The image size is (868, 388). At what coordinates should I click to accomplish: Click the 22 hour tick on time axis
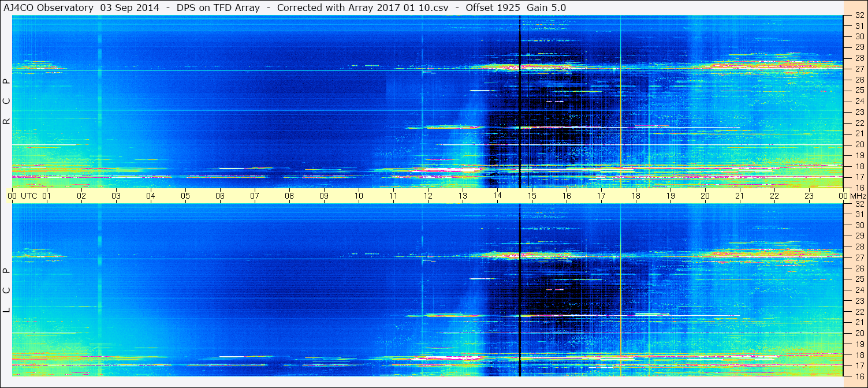774,196
